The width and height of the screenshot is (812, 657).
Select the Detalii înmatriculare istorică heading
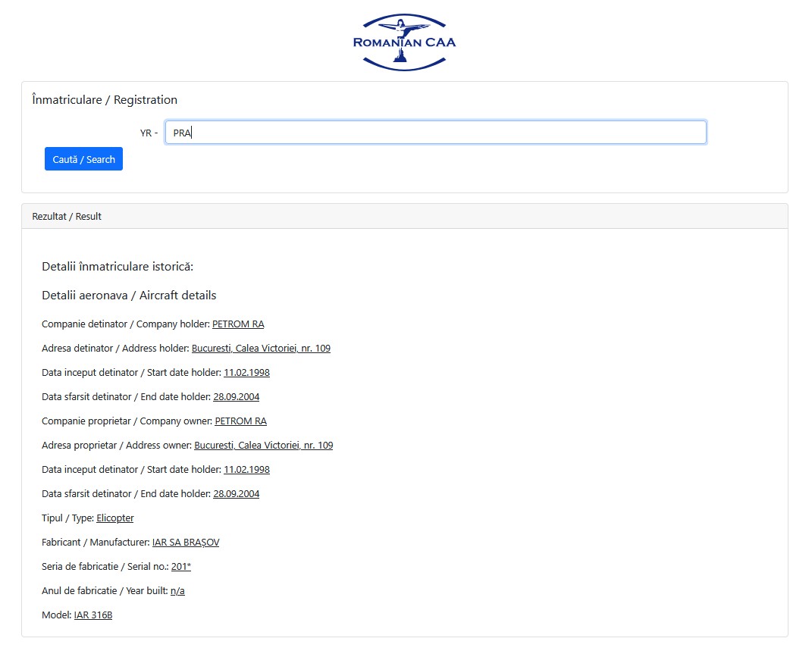click(x=118, y=267)
